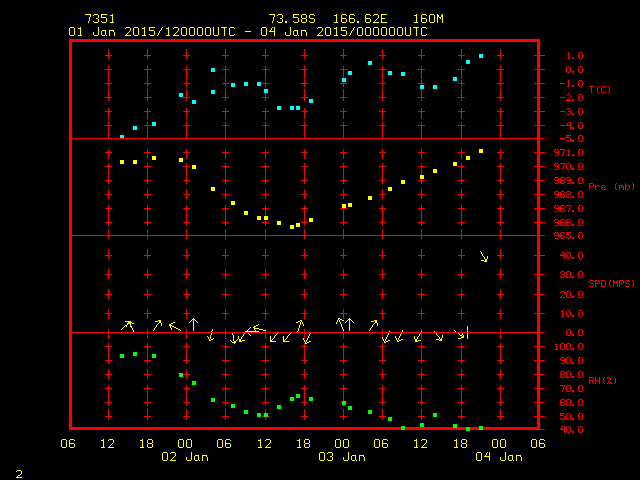Image resolution: width=640 pixels, height=480 pixels.
Task: Click station ID 7351 in header
Action: [100, 19]
